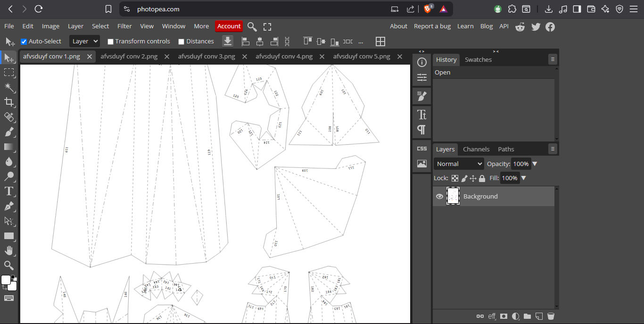Select the Zoom magnifier tool in toolbox
This screenshot has width=644, height=324.
tap(9, 265)
